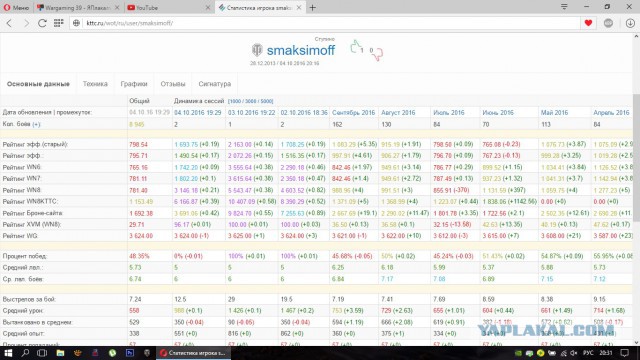Close the Wargaming 39 tab
Viewport: 640px width, 360px height.
[117, 7]
